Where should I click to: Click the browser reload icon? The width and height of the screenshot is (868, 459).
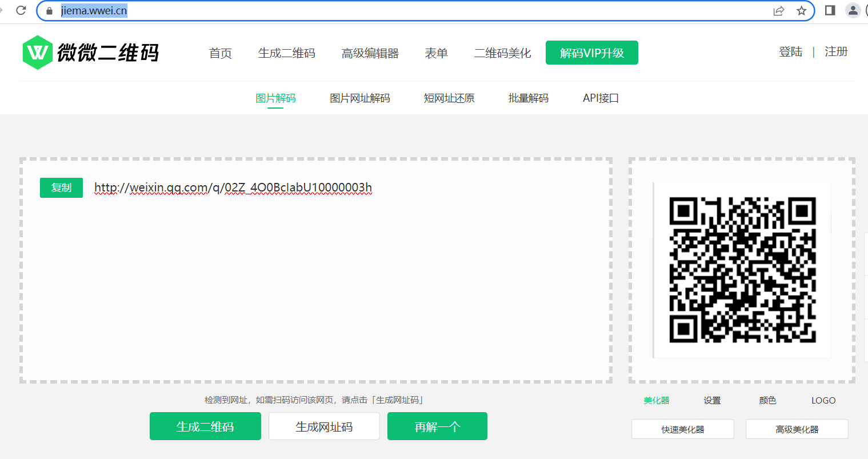click(x=21, y=10)
